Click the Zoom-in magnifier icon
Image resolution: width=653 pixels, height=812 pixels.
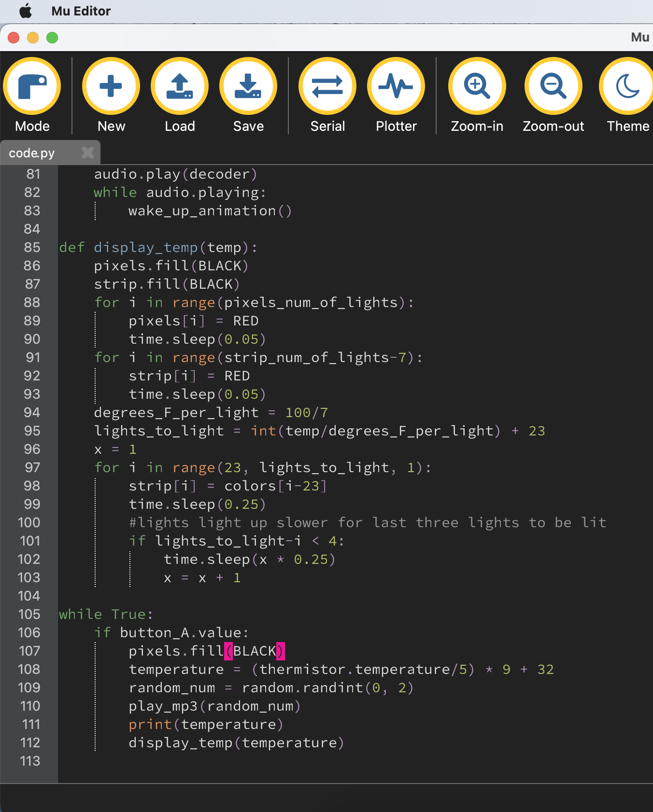(x=477, y=86)
